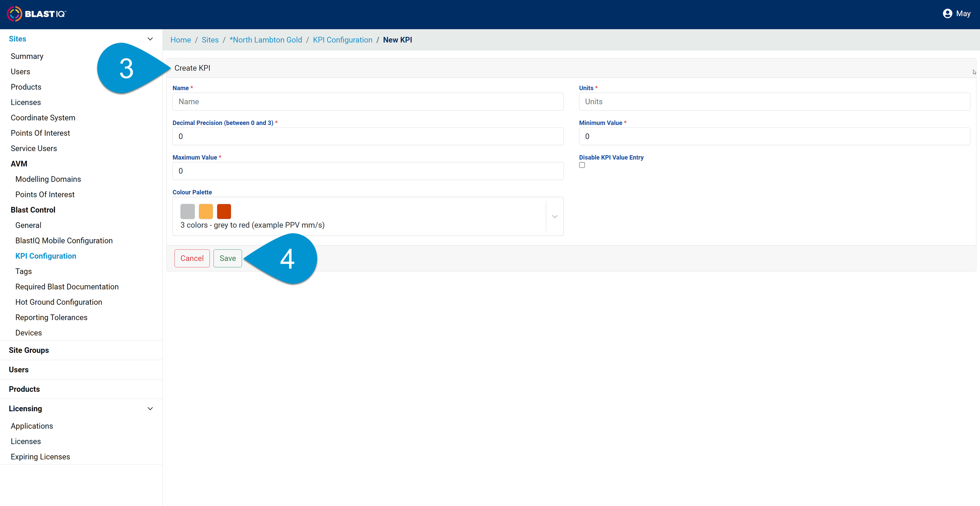Click the Maximum Value field
This screenshot has height=506, width=980.
[x=368, y=171]
